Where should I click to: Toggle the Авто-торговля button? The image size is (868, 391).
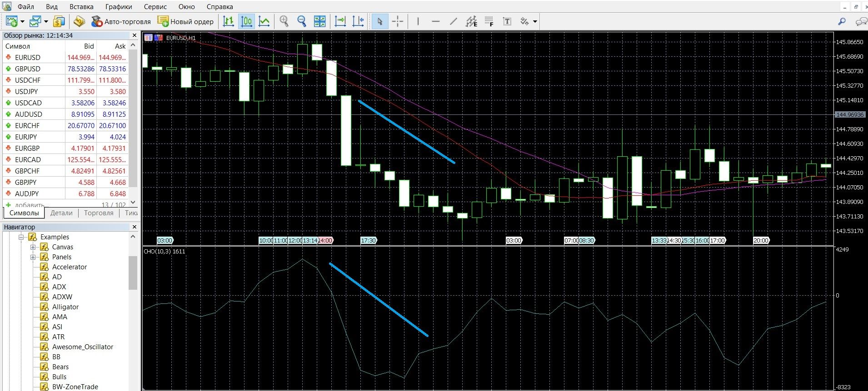pos(121,21)
